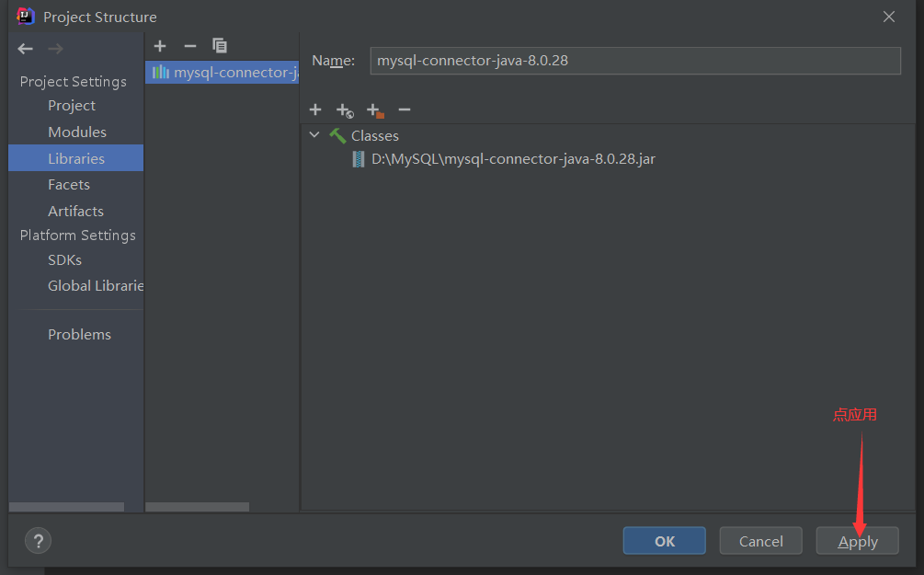924x575 pixels.
Task: Show the Problems section
Action: 79,334
